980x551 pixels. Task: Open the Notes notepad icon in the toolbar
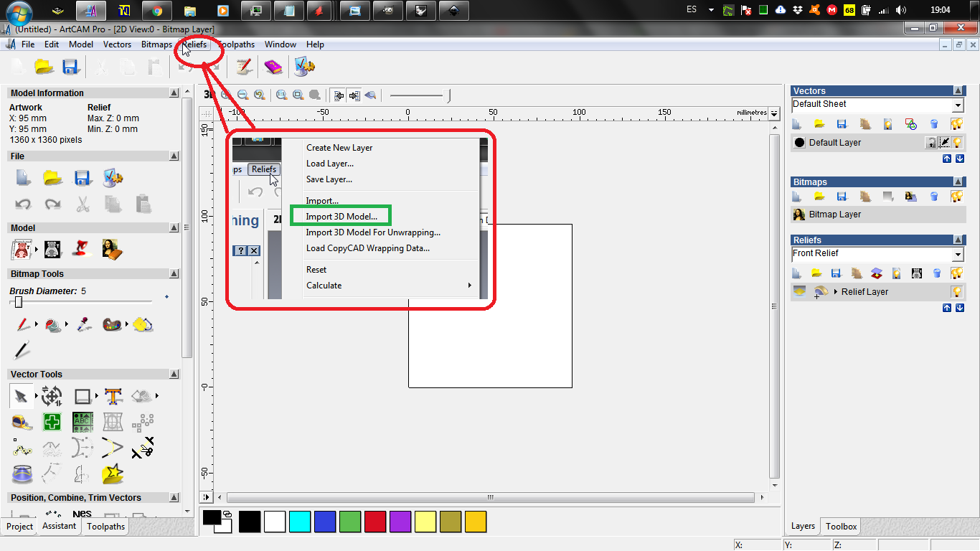[244, 67]
